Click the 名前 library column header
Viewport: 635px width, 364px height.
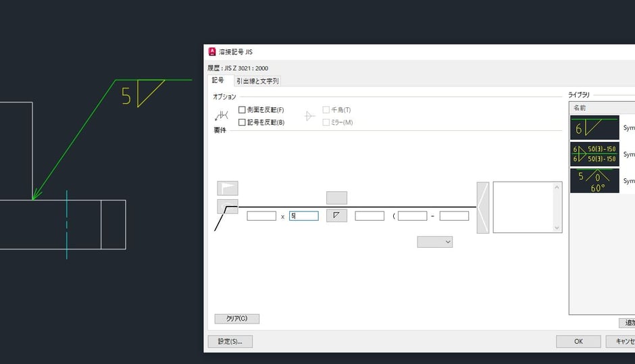tap(602, 107)
